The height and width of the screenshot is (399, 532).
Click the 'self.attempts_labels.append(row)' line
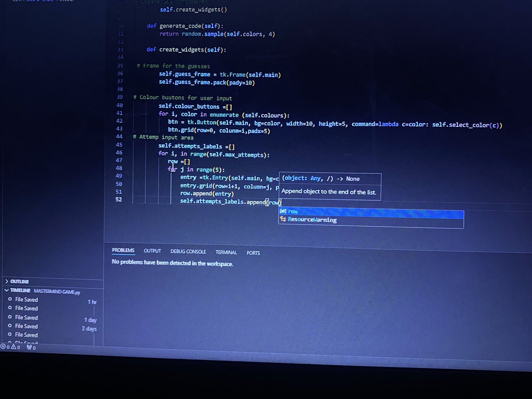coord(231,202)
